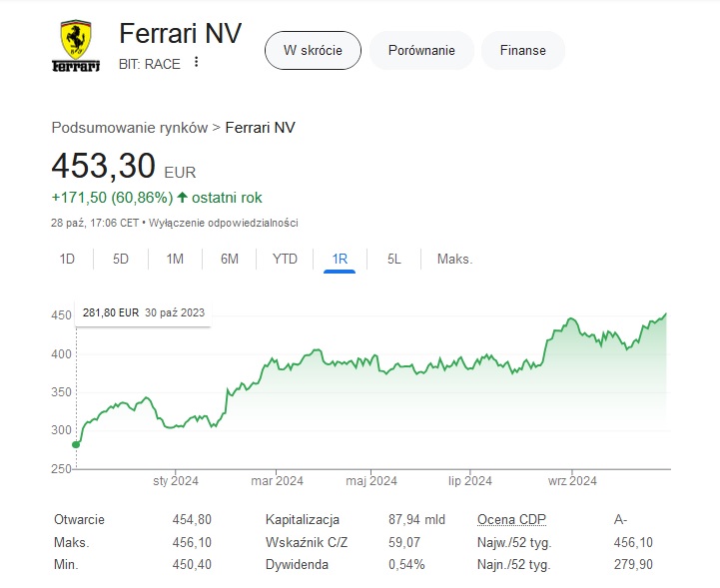Click the BIT: RACE ticker text
The width and height of the screenshot is (720, 588).
tap(149, 64)
